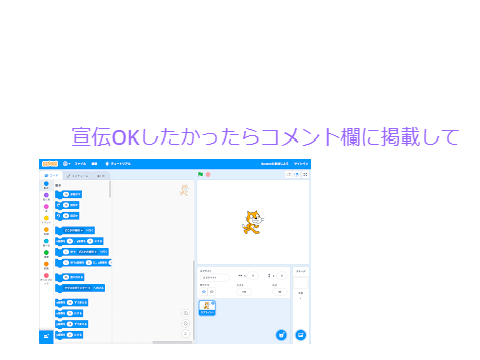Open the dropdown in the go-to random position block
The height and width of the screenshot is (360, 480).
74,230
